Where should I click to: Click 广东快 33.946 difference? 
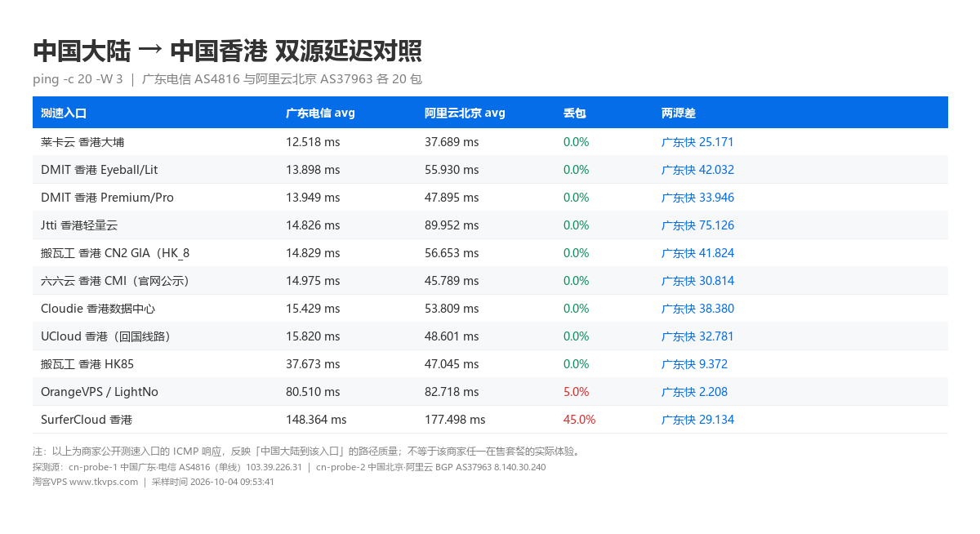(697, 198)
